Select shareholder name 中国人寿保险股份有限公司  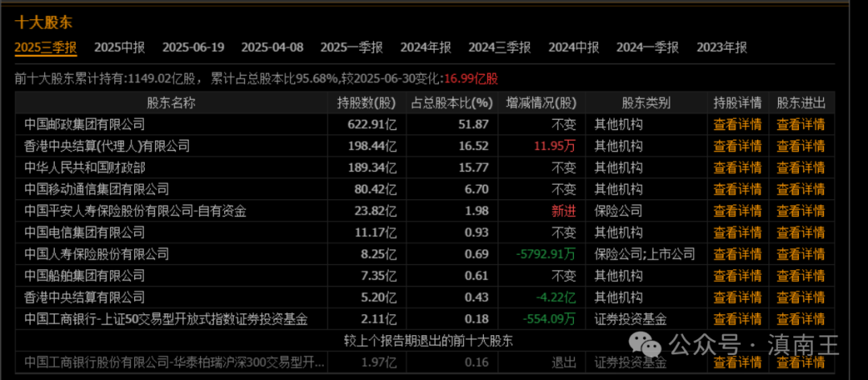coord(96,254)
